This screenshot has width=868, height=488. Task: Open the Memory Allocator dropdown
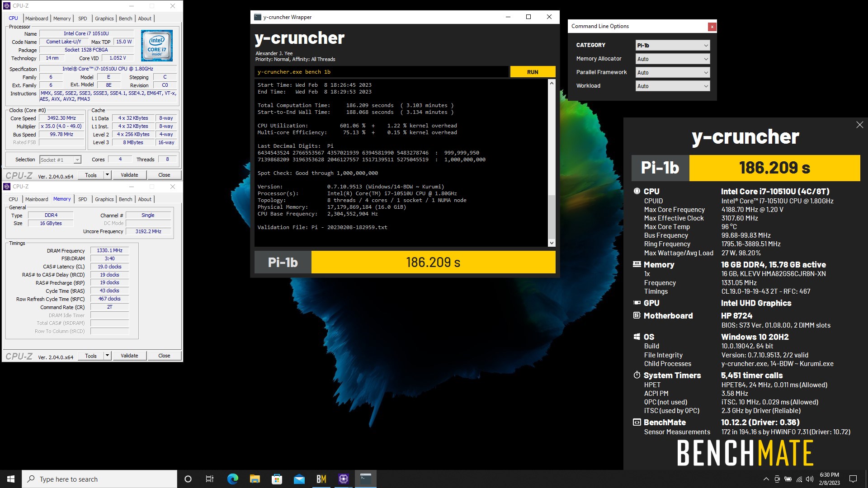(672, 59)
